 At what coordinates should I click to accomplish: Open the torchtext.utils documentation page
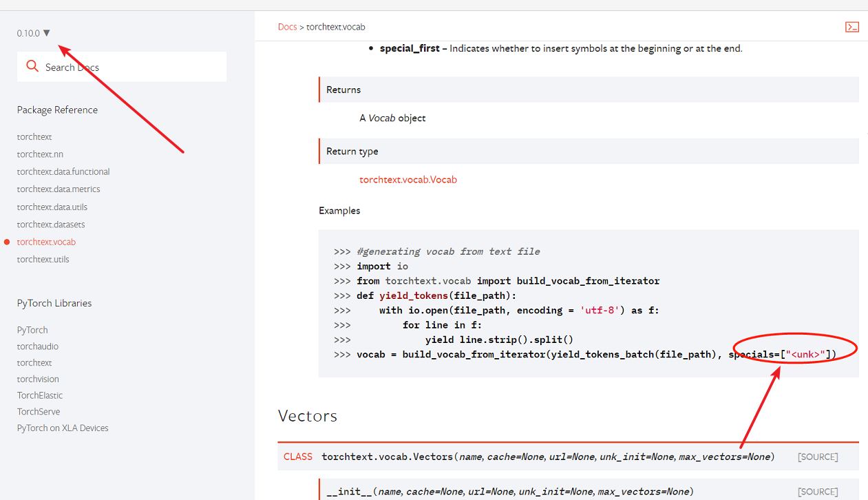(x=43, y=259)
